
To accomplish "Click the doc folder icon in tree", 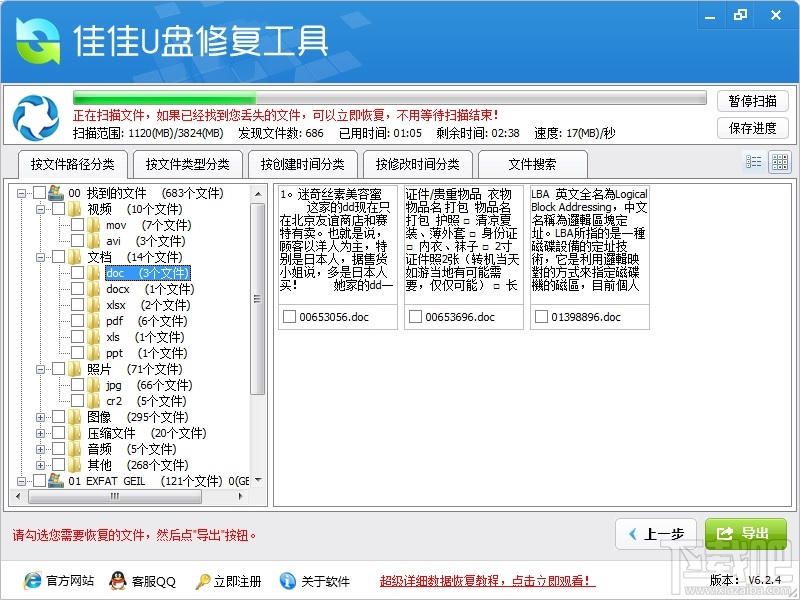I will tap(93, 273).
